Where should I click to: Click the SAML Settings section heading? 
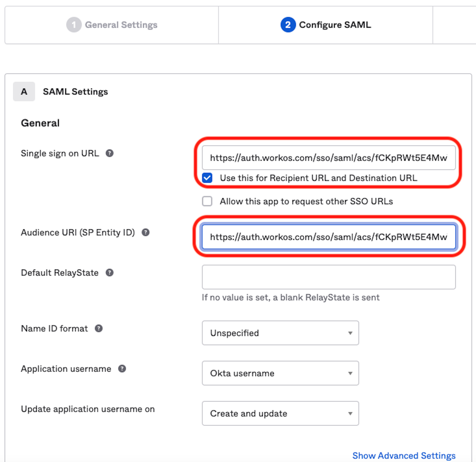pos(75,92)
